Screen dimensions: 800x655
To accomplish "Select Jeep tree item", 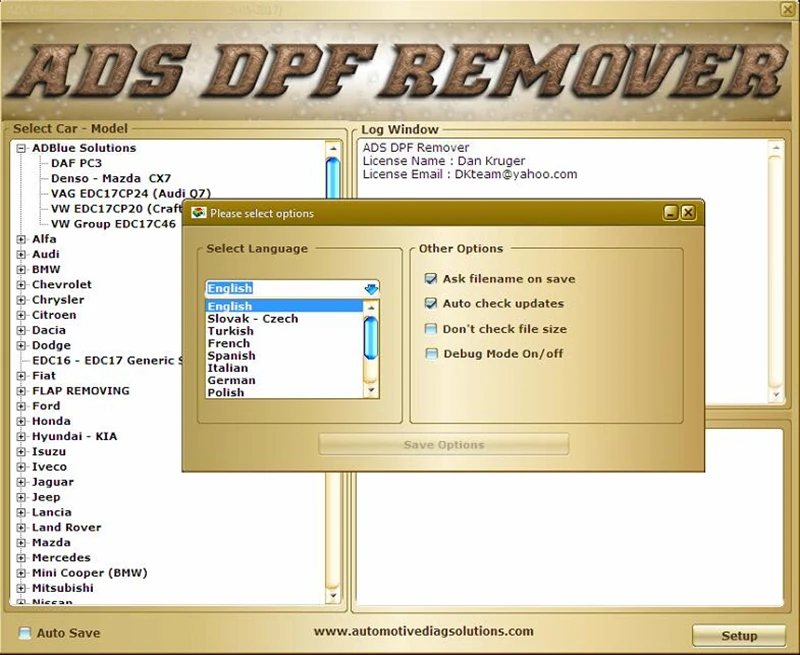I will (x=46, y=497).
